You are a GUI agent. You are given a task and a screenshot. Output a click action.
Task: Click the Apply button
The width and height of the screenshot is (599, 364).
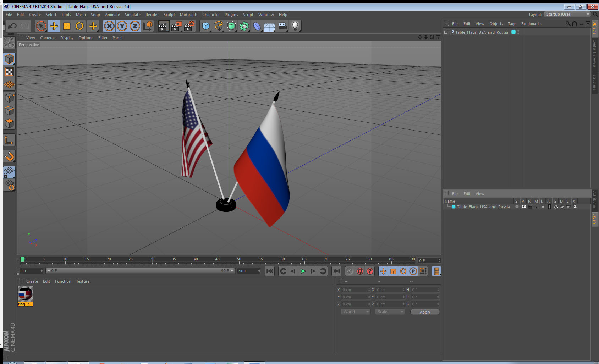pos(425,312)
